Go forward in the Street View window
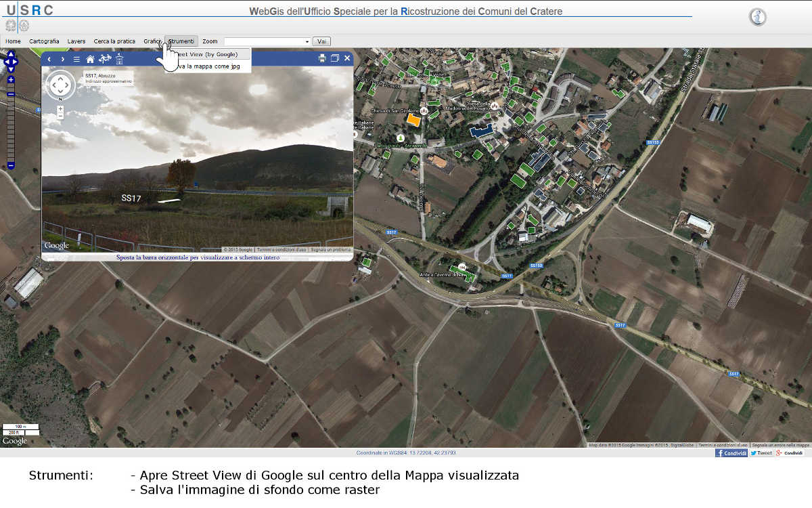812x508 pixels. point(63,59)
